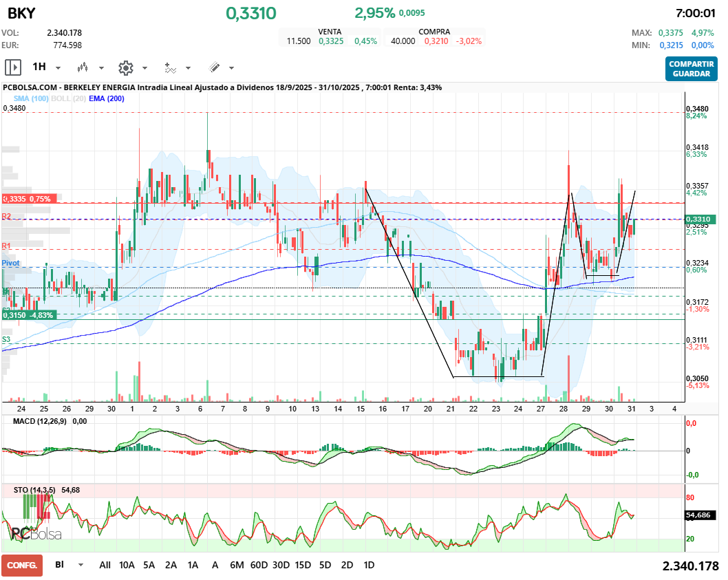Screen dimensions: 728x580
Task: Open the candlestick chart type icon
Action: click(x=83, y=68)
